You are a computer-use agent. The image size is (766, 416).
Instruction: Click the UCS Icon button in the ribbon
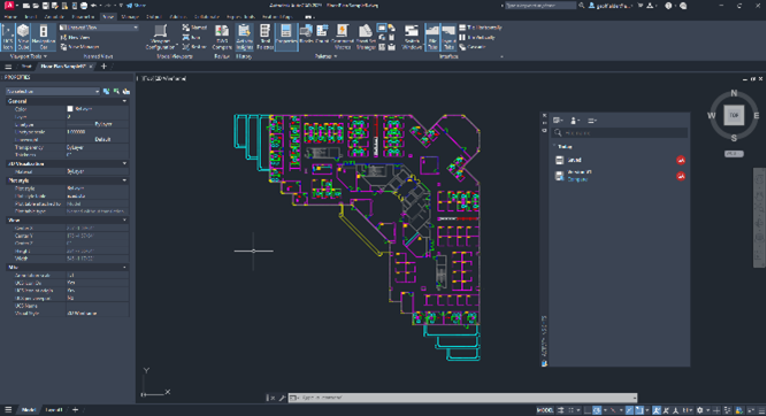[9, 36]
